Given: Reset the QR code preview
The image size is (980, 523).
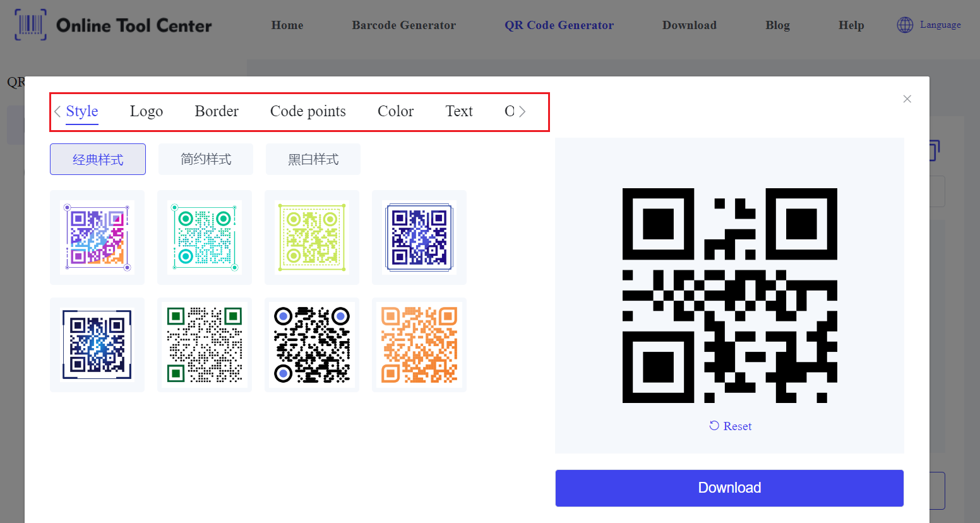Looking at the screenshot, I should tap(730, 426).
